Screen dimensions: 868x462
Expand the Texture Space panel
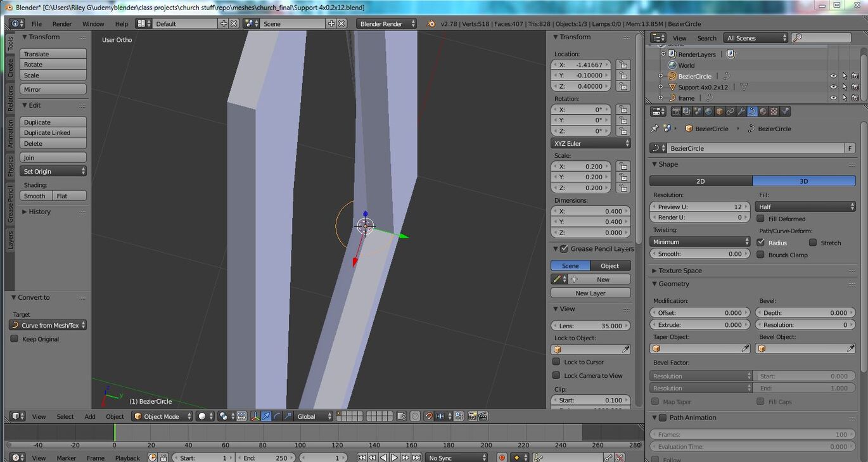point(680,271)
